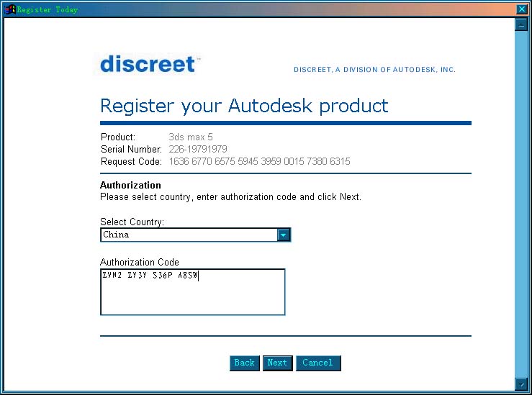Click the scrollbar up arrow button
This screenshot has height=395, width=532.
click(x=520, y=25)
